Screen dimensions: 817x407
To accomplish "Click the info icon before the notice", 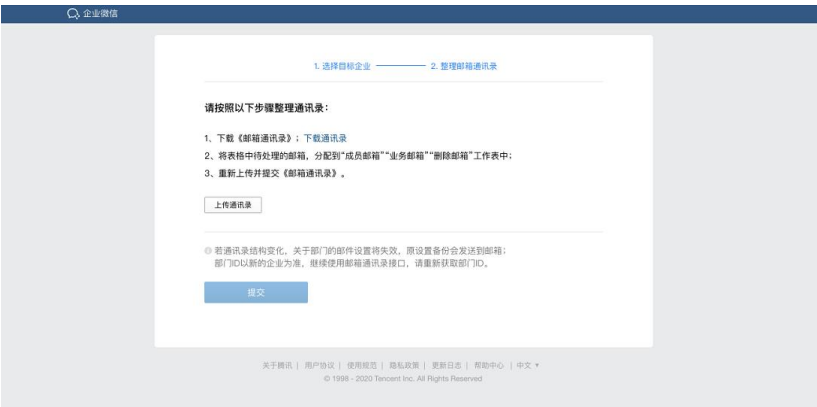I will pos(207,250).
